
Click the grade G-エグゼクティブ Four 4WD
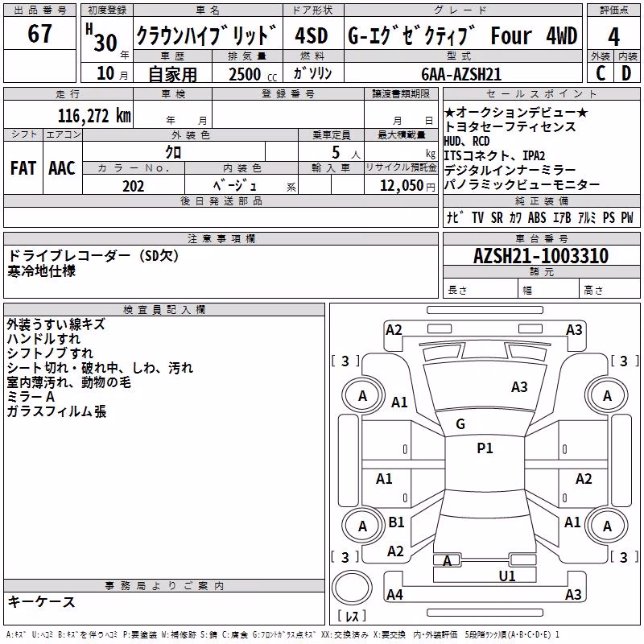click(462, 35)
